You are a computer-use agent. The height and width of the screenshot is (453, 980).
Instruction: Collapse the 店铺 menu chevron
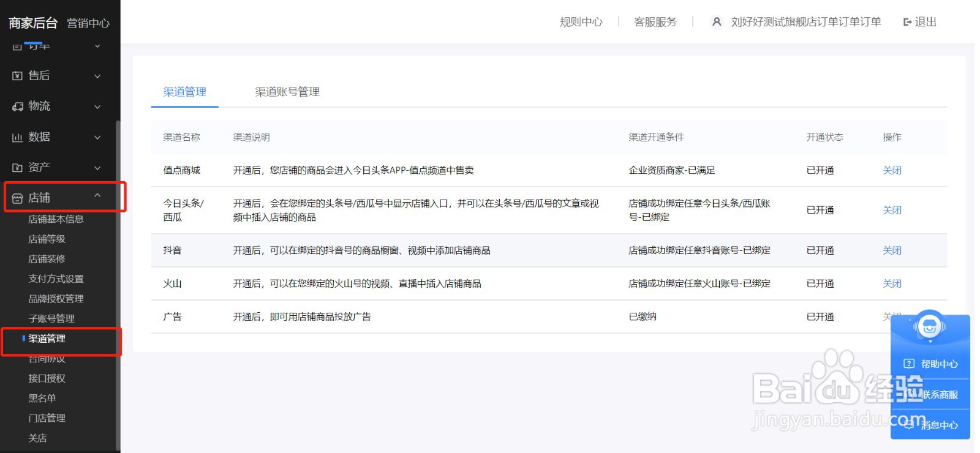coord(97,195)
